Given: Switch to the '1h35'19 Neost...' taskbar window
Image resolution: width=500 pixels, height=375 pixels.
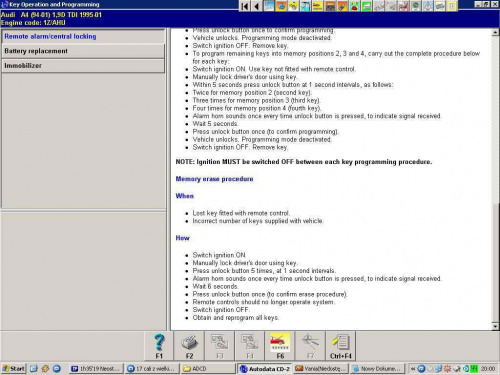Looking at the screenshot, I should (x=97, y=368).
